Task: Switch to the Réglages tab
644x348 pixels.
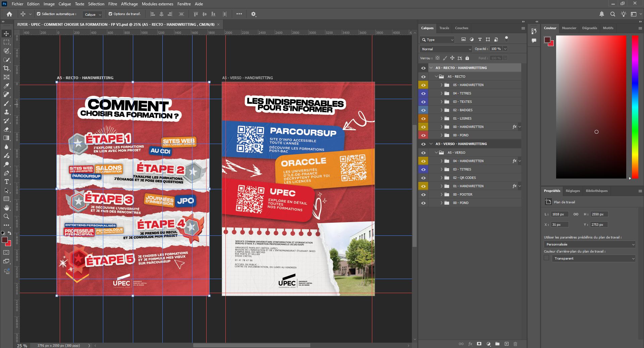Action: 573,191
